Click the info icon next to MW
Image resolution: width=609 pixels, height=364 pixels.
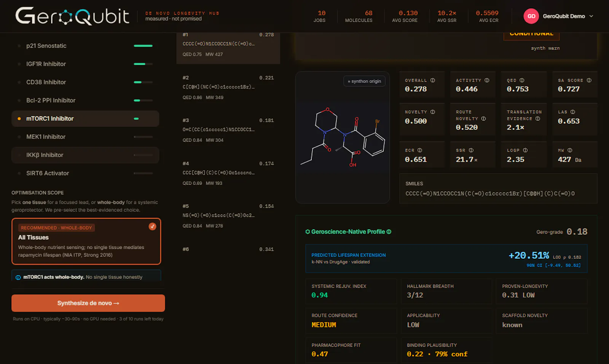click(570, 150)
